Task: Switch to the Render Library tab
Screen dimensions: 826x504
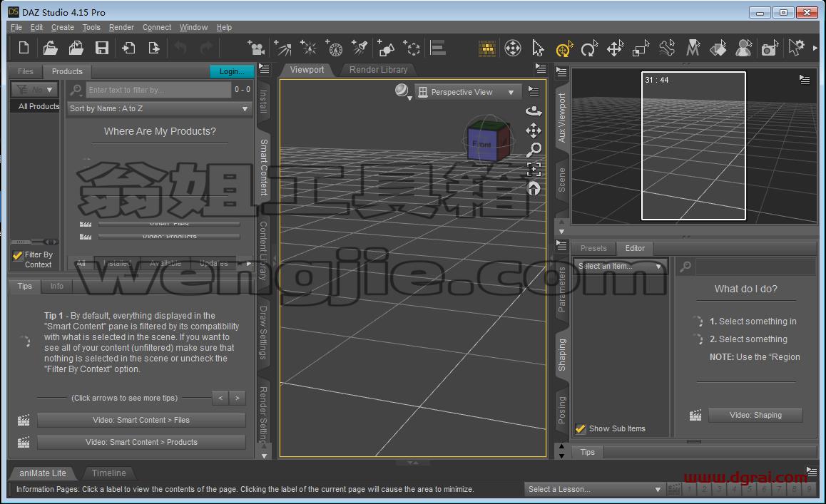Action: 378,70
